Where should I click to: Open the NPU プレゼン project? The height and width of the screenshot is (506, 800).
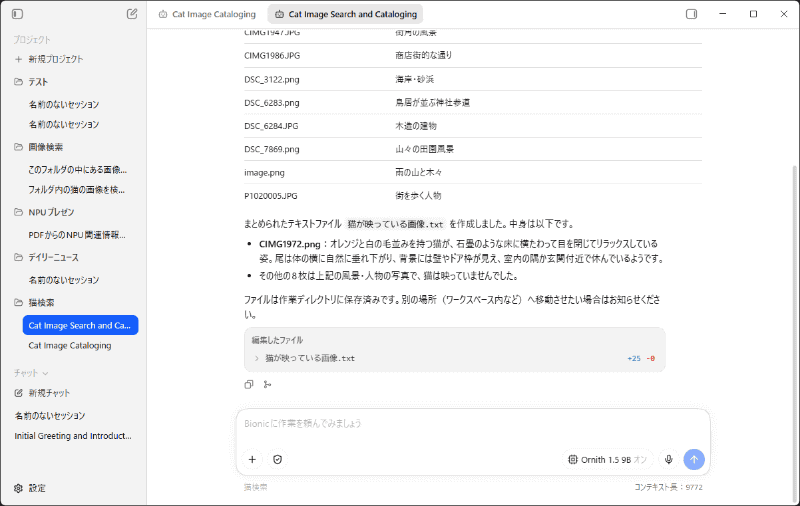coord(52,212)
